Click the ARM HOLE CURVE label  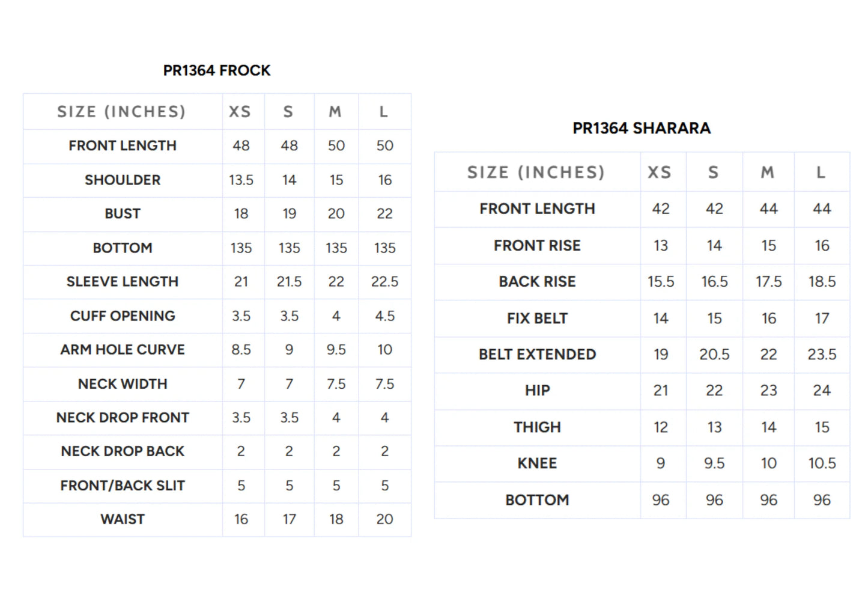click(x=123, y=349)
